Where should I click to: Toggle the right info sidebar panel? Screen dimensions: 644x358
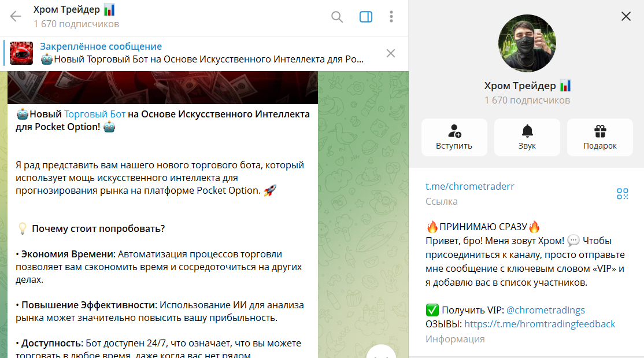[366, 17]
